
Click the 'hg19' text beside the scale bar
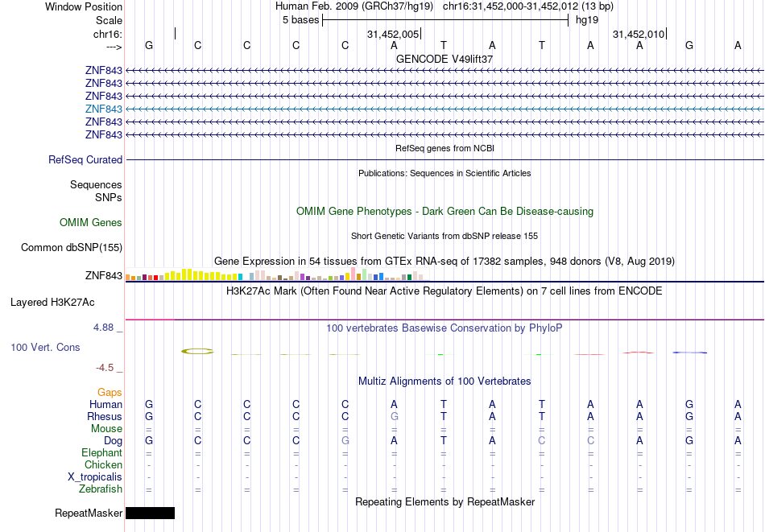[x=587, y=20]
